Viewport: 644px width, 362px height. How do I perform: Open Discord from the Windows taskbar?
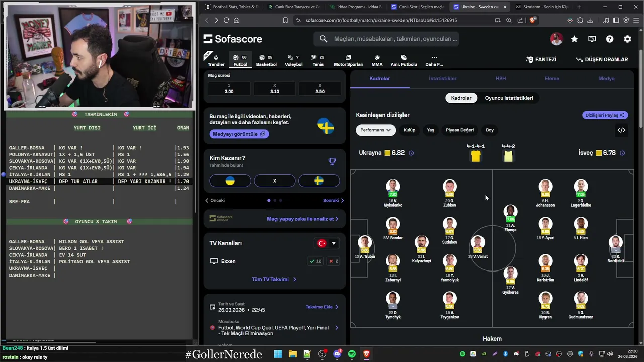pos(337,354)
